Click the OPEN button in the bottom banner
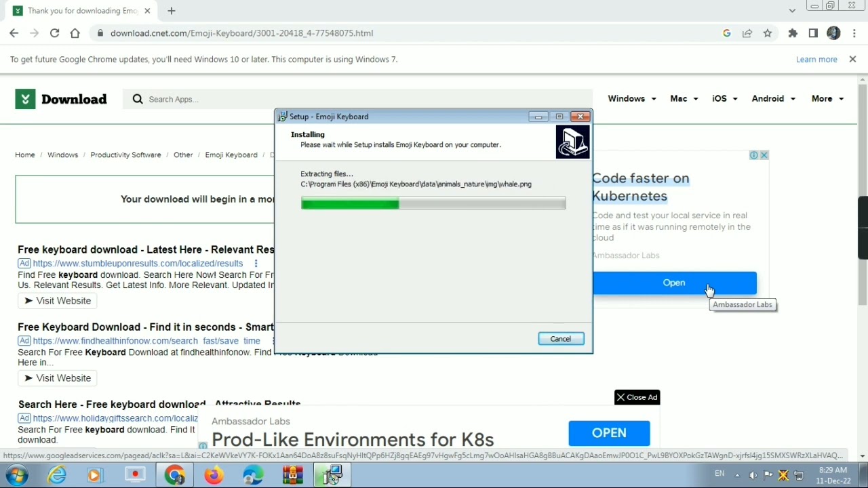Screen dimensions: 868x488 coord(609,433)
